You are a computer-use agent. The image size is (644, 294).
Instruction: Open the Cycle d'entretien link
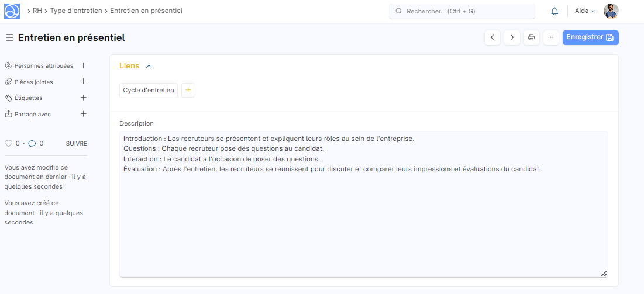(x=149, y=91)
